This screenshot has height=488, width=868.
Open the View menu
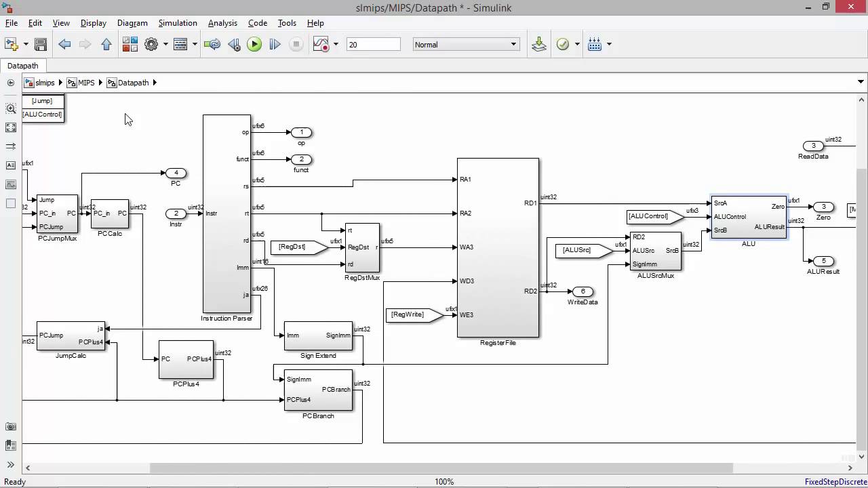pyautogui.click(x=61, y=22)
